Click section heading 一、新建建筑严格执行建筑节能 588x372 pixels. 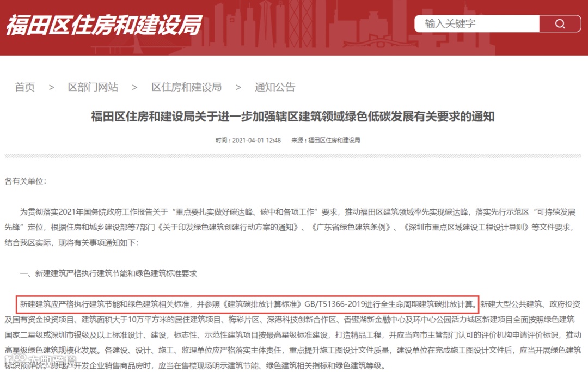(108, 273)
